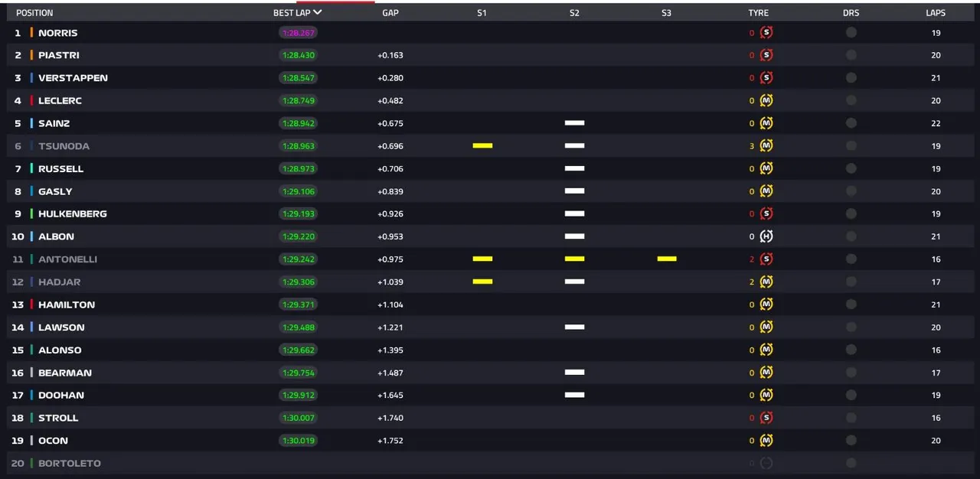
Task: Click the DRS column header
Action: click(851, 13)
